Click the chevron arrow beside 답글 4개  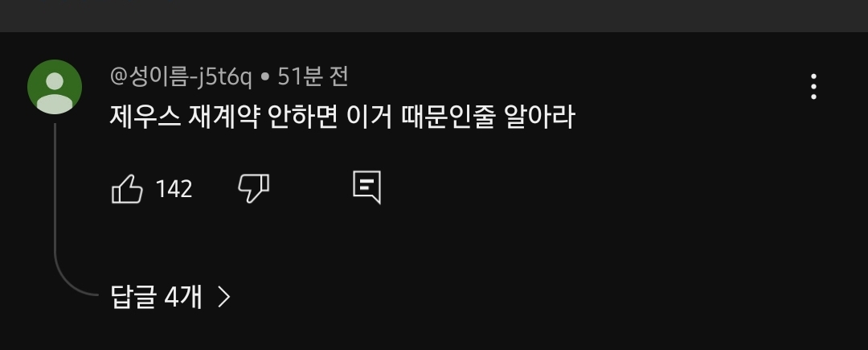click(223, 297)
